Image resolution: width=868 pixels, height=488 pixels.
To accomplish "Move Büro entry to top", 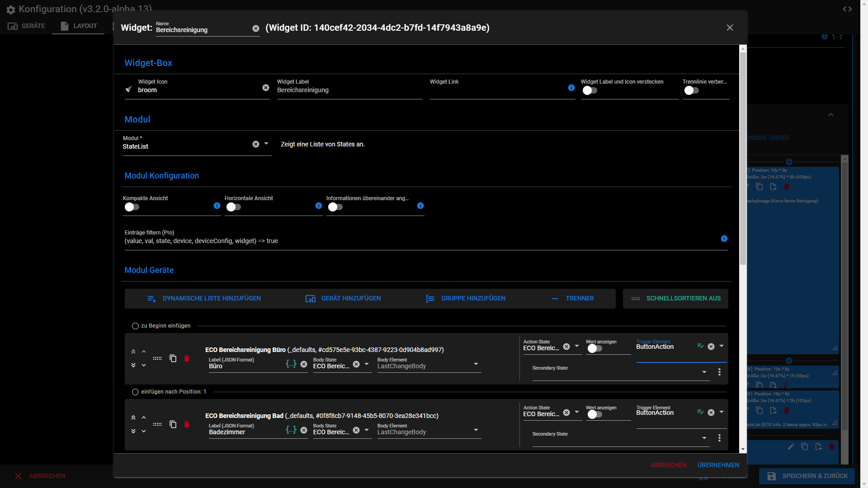I will [x=133, y=352].
